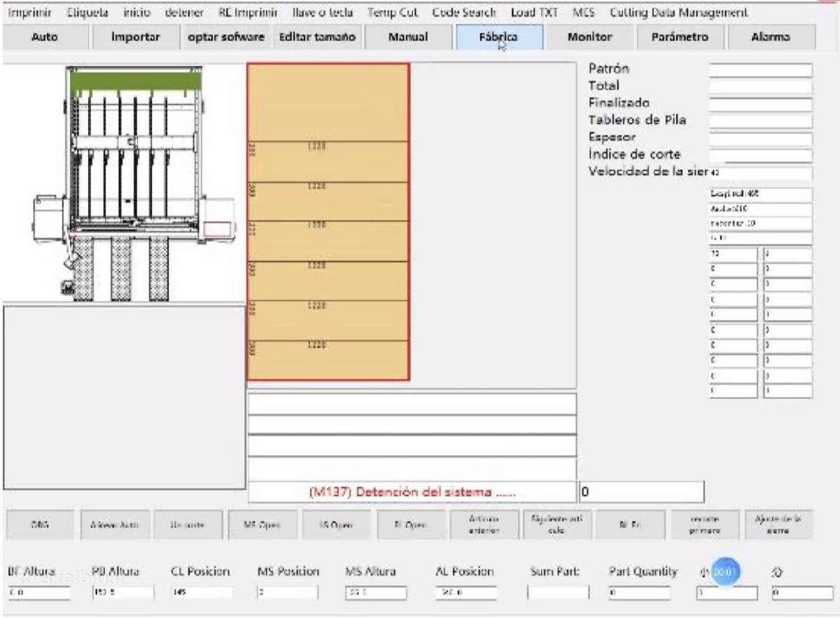Select the Fábrica tab
This screenshot has width=840, height=619.
(x=498, y=37)
